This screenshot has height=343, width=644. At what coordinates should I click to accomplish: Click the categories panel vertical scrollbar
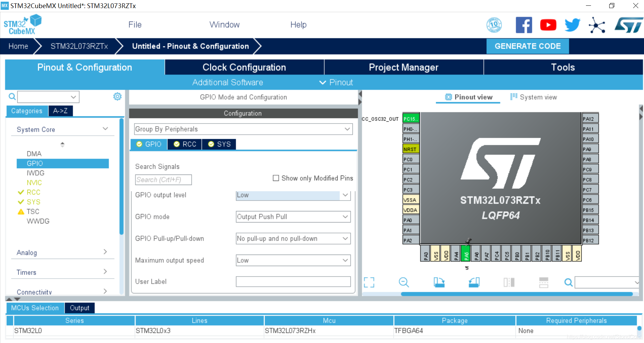pos(122,176)
